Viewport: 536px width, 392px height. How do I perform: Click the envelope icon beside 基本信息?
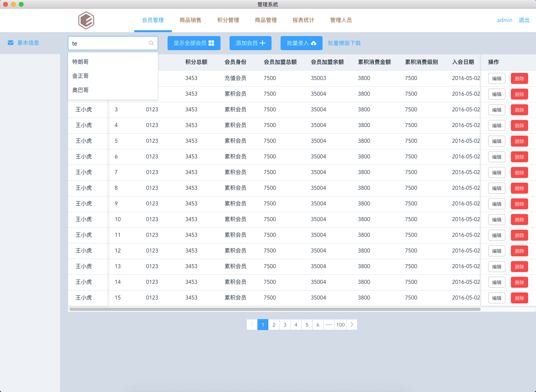[11, 43]
